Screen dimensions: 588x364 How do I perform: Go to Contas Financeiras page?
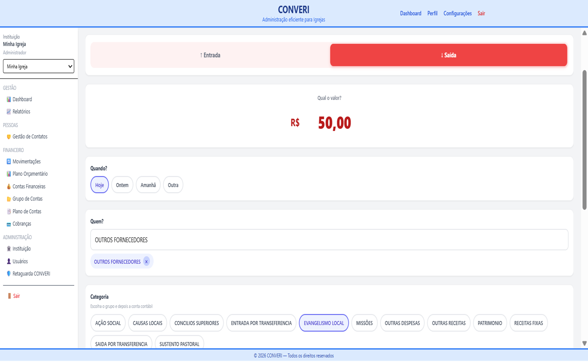[29, 187]
